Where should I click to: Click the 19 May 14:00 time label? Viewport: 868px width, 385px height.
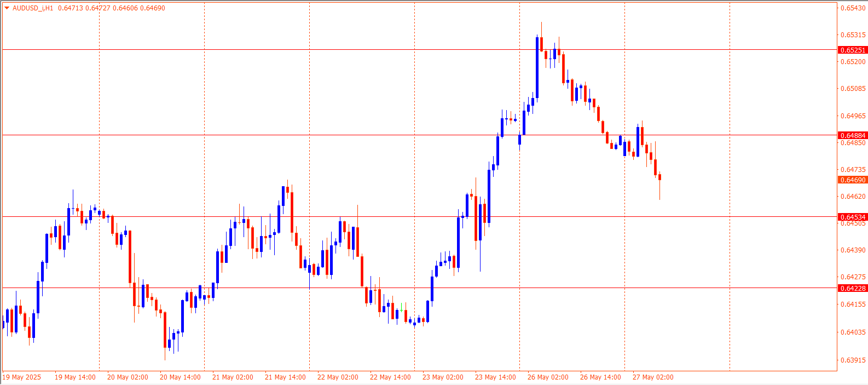(x=75, y=377)
